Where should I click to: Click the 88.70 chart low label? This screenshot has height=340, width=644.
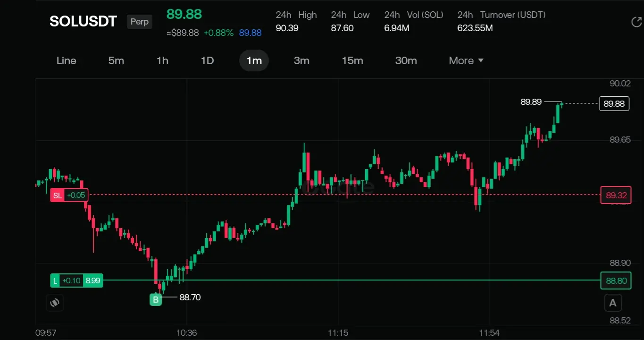point(190,297)
